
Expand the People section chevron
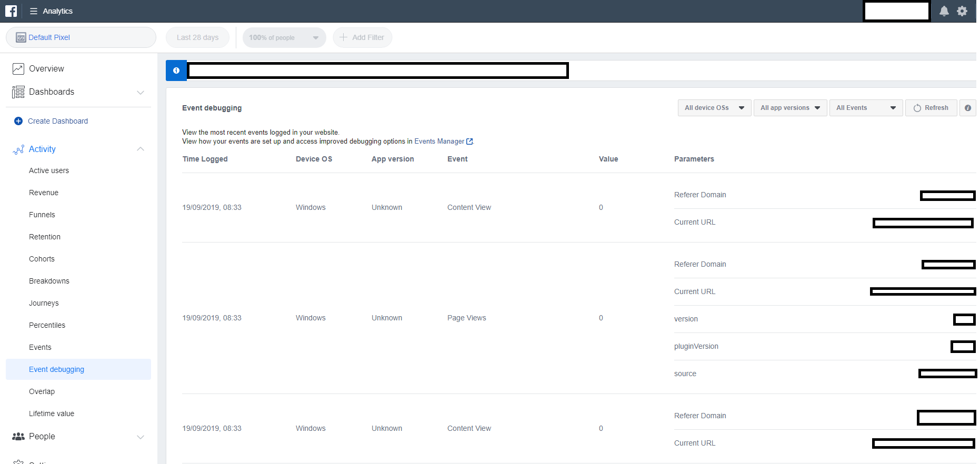click(141, 437)
